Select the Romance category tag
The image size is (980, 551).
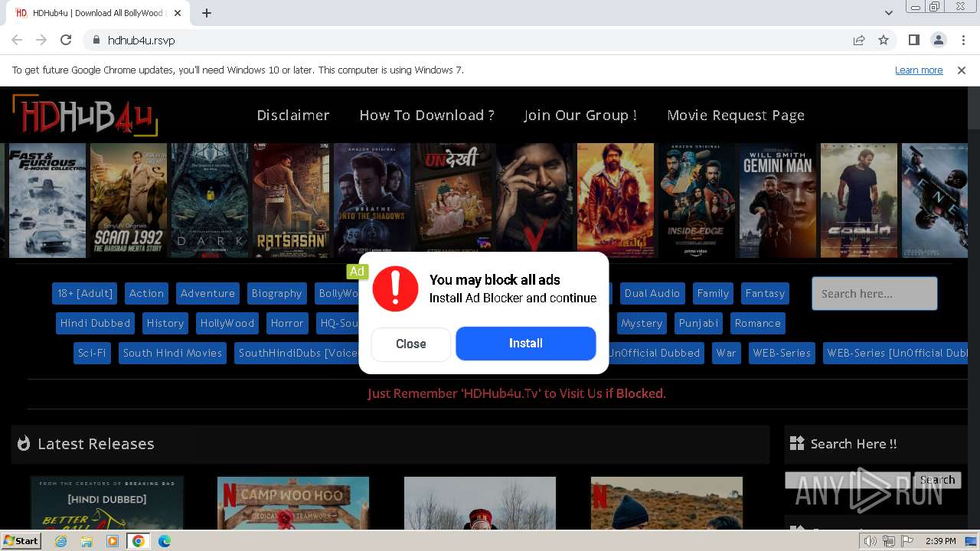click(x=758, y=323)
